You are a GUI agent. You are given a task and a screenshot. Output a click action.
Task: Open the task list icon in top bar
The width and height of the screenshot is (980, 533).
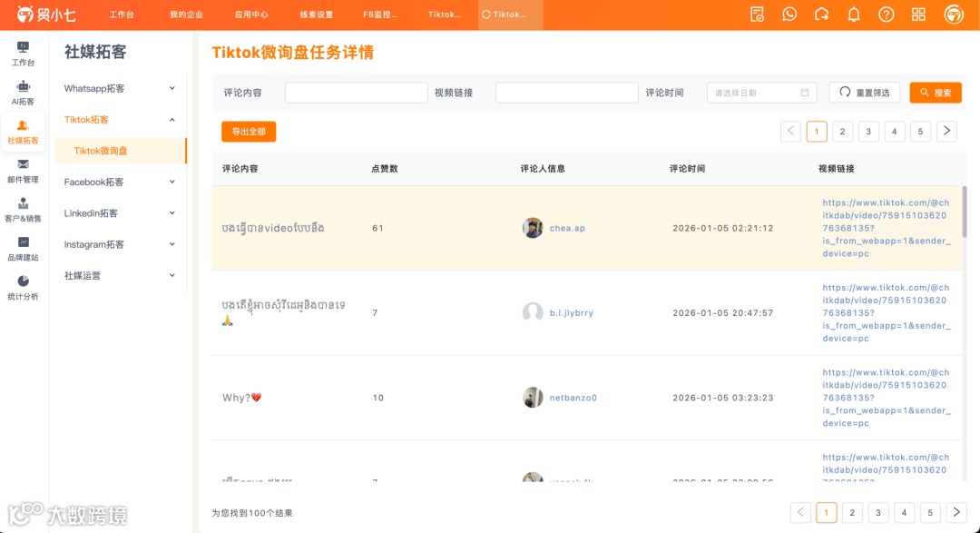[x=757, y=15]
